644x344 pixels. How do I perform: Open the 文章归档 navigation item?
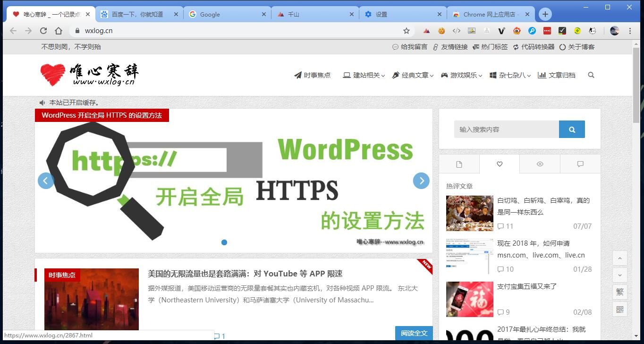point(557,75)
